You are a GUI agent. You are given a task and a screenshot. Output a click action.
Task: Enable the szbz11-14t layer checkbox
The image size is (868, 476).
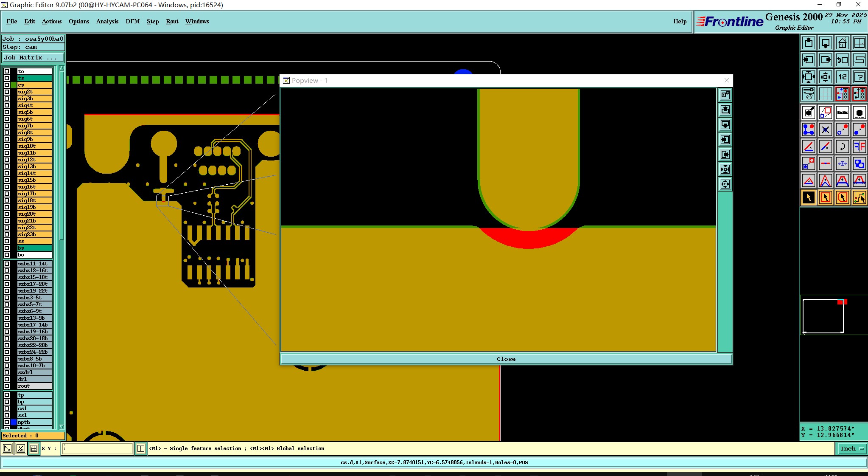click(7, 264)
